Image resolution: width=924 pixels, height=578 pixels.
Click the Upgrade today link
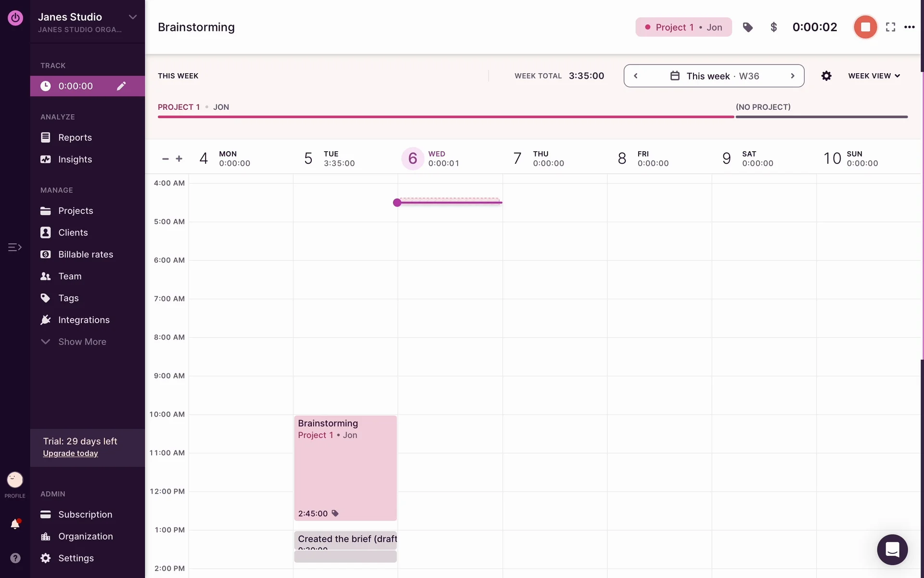70,454
